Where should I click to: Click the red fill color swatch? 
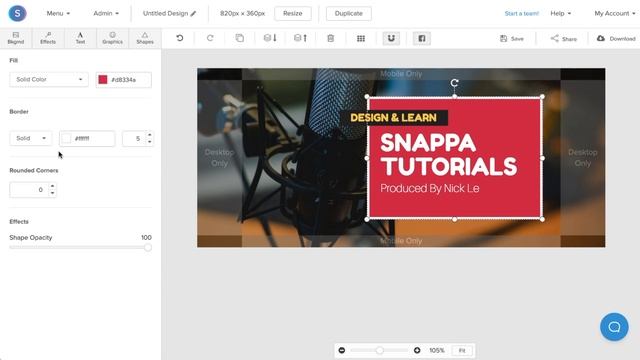(x=103, y=80)
